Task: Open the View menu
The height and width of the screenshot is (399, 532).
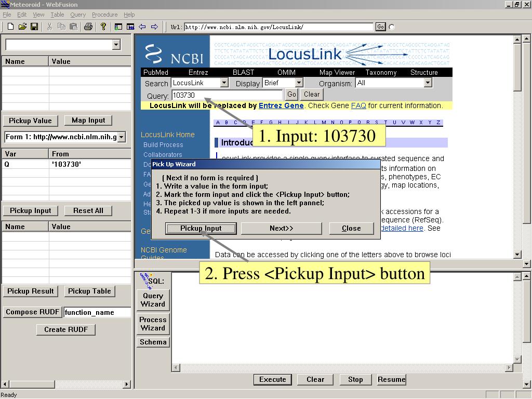Action: click(x=38, y=15)
